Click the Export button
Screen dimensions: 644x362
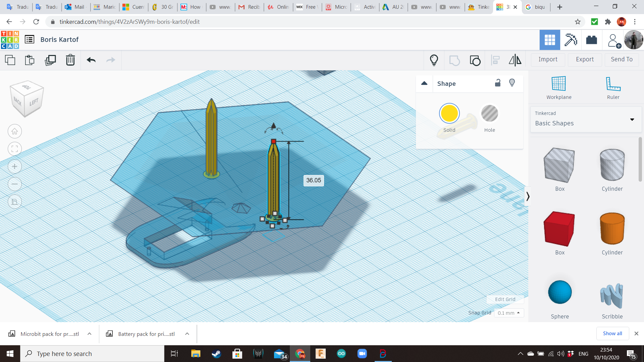[585, 59]
